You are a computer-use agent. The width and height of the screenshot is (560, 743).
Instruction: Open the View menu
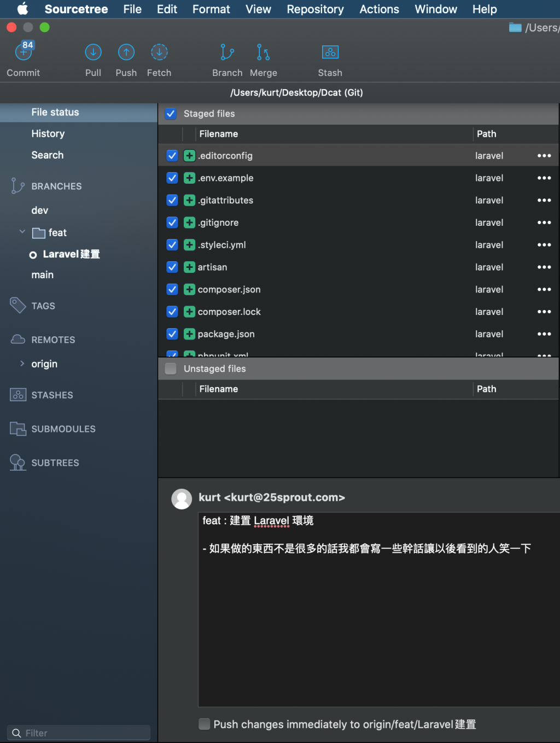[x=258, y=9]
